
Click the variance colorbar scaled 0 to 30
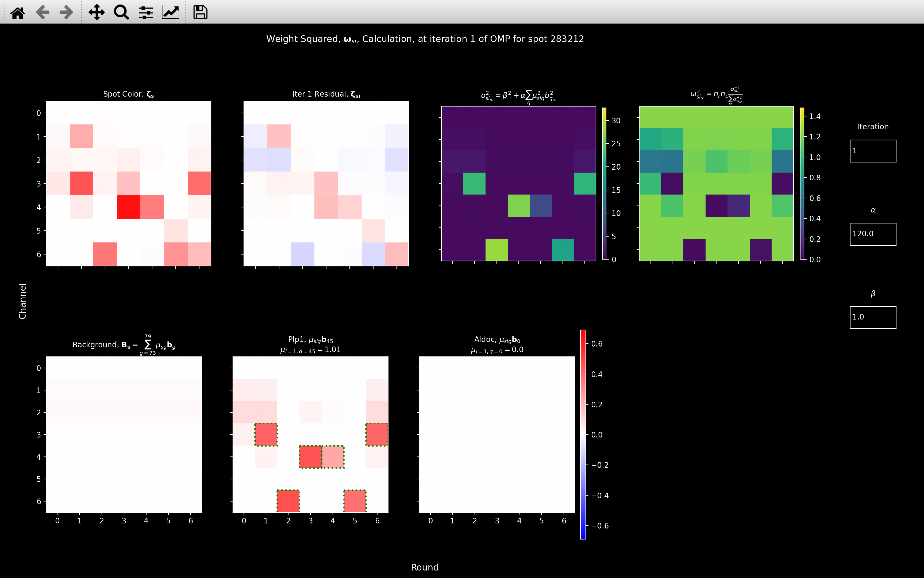[604, 184]
